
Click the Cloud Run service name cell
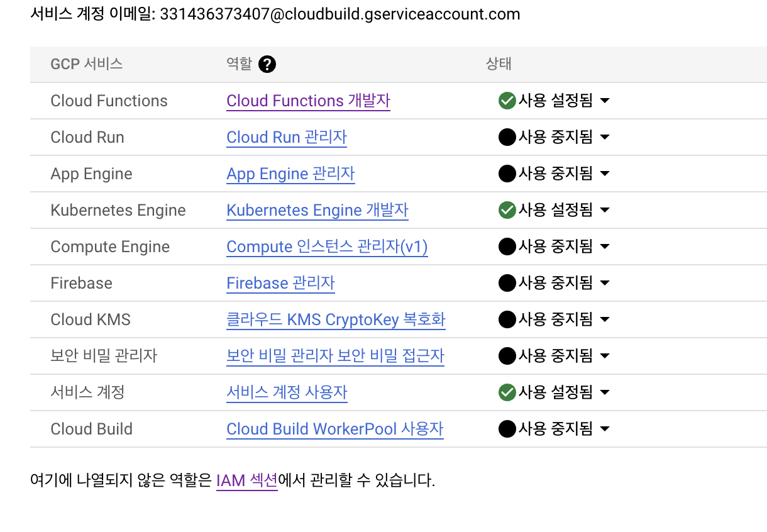point(87,137)
